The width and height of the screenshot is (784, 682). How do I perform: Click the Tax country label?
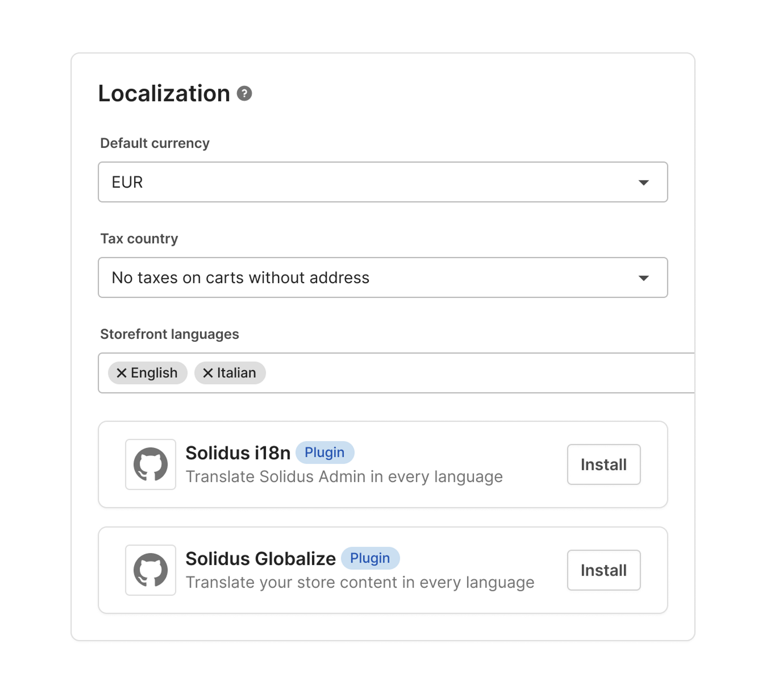(139, 239)
